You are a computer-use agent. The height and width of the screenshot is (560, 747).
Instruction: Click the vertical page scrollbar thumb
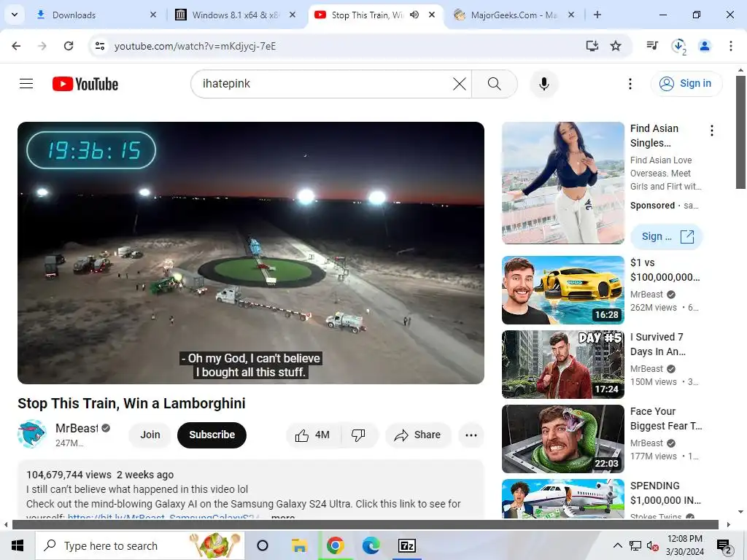(741, 133)
